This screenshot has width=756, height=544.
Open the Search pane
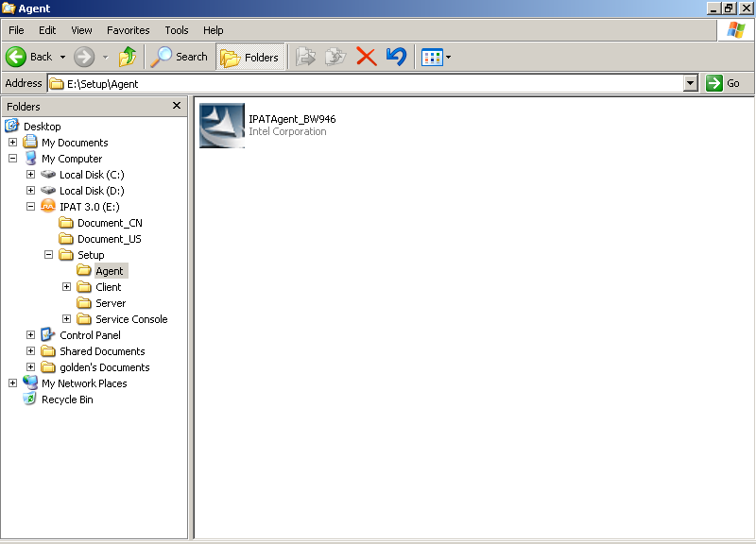[180, 57]
